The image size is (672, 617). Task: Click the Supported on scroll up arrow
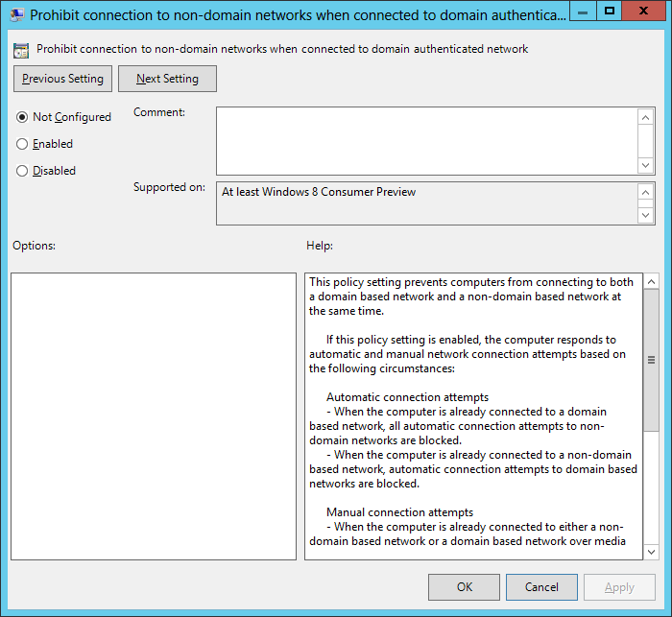pos(646,192)
